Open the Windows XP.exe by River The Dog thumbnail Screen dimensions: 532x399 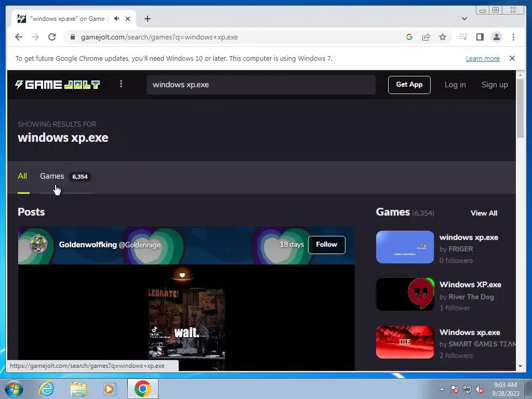point(405,295)
